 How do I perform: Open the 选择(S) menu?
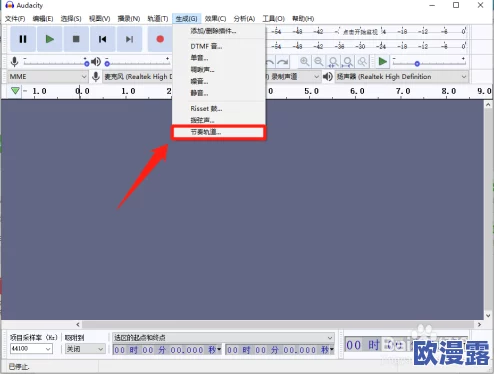(x=71, y=19)
